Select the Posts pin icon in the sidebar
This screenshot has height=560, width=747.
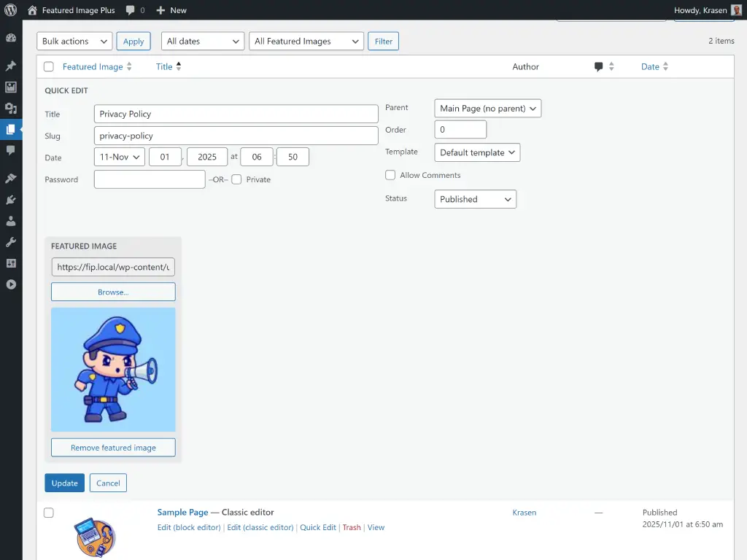point(11,65)
